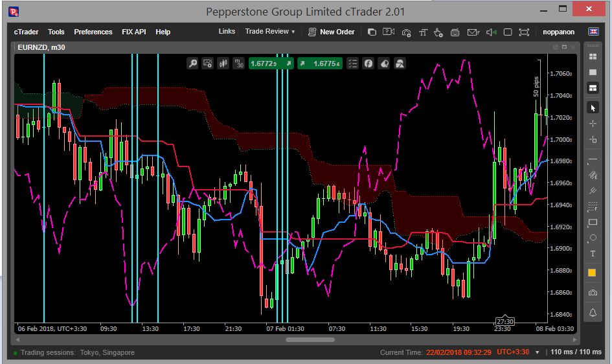Select the cursor pointer tool

[x=593, y=108]
